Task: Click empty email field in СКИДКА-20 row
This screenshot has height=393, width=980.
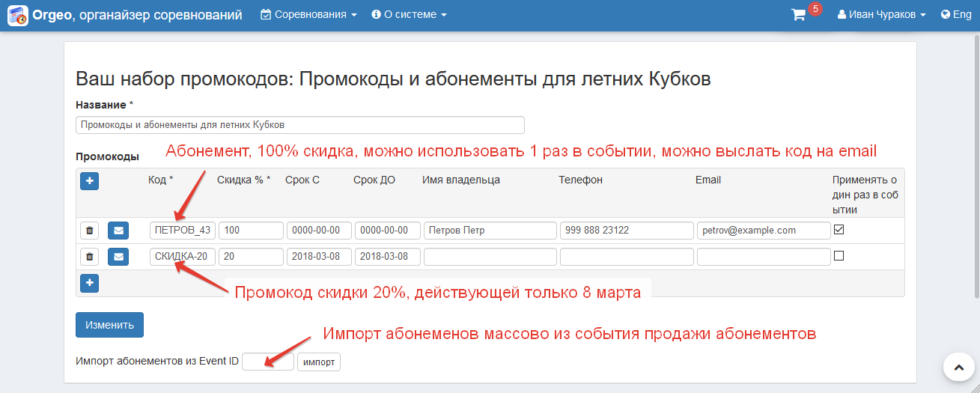Action: [x=764, y=257]
